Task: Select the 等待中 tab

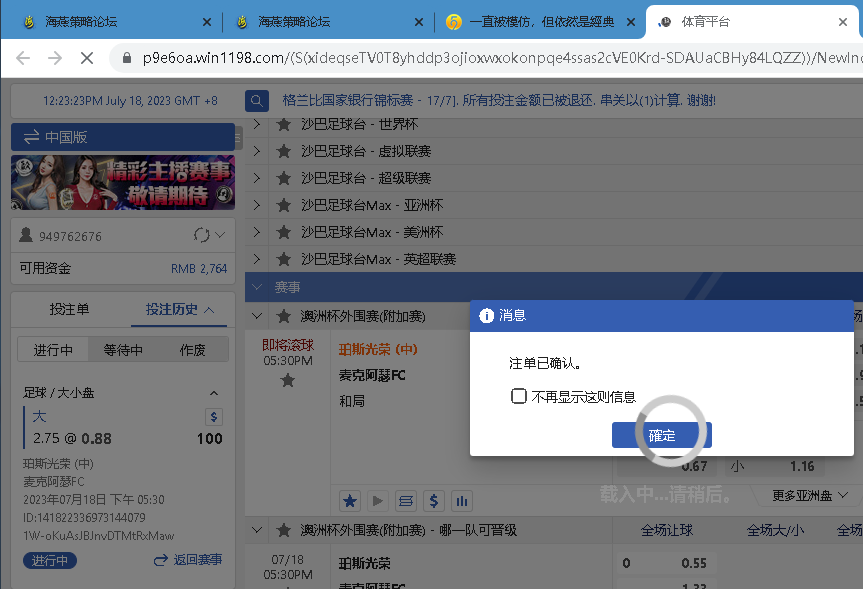Action: [x=123, y=350]
